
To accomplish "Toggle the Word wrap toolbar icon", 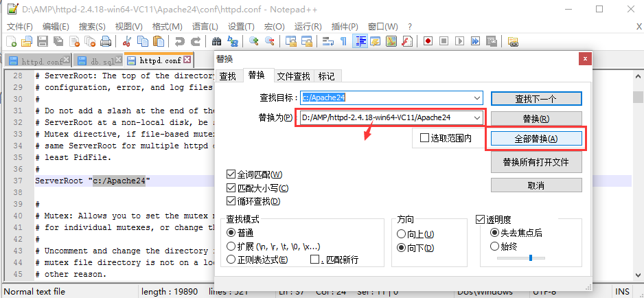I will [x=327, y=41].
